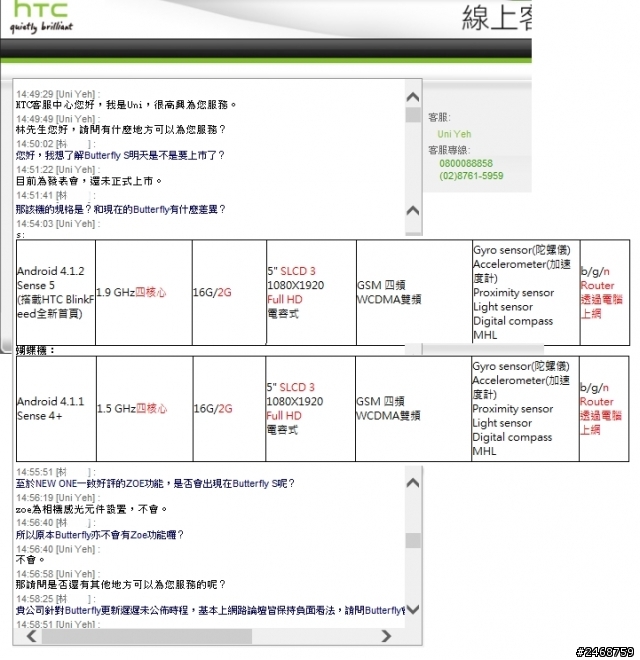Image resolution: width=640 pixels, height=660 pixels.
Task: Click question '那該機的規格是?和現在的Butterfly有什麼差異?'
Action: (121, 209)
